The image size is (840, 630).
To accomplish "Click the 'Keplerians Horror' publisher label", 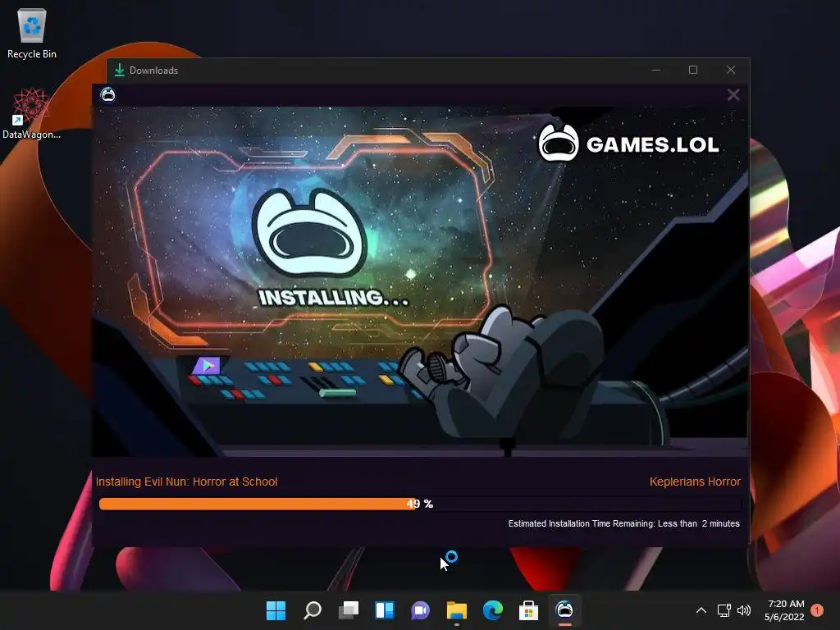I will pos(695,482).
